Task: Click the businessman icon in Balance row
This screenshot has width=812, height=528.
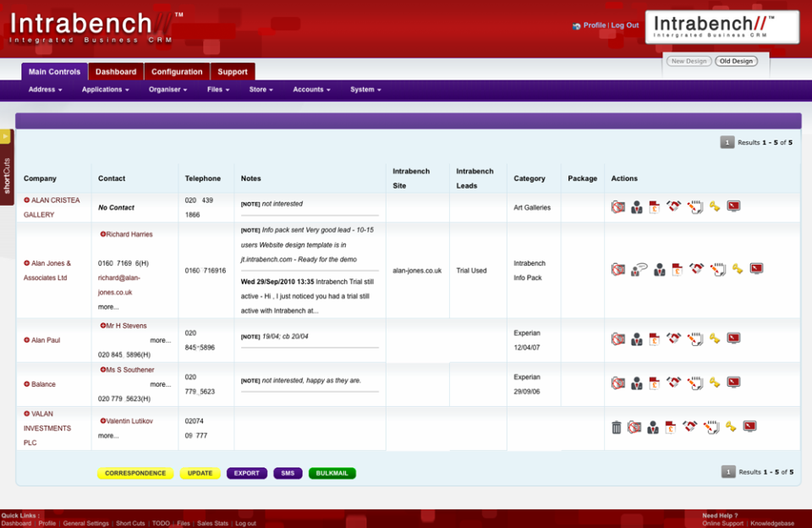Action: [x=636, y=383]
